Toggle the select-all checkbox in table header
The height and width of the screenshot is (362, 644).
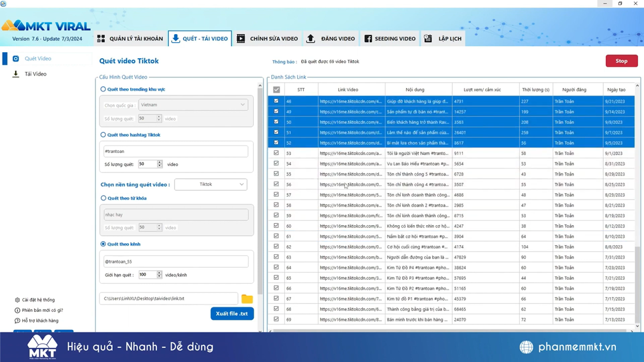277,90
